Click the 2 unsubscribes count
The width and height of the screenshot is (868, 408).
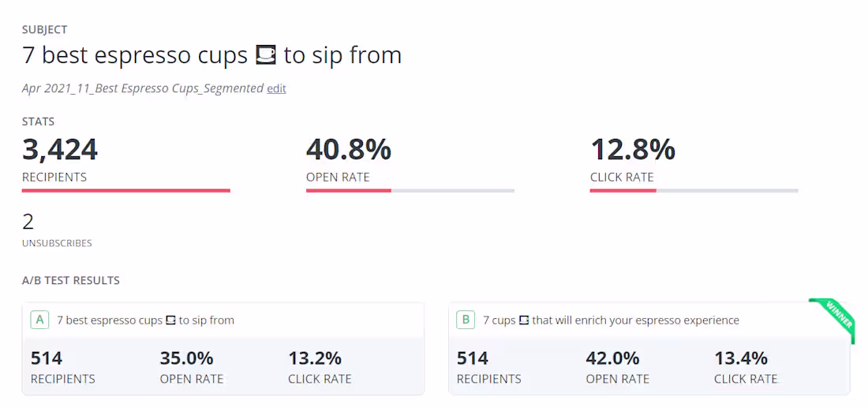click(x=28, y=222)
